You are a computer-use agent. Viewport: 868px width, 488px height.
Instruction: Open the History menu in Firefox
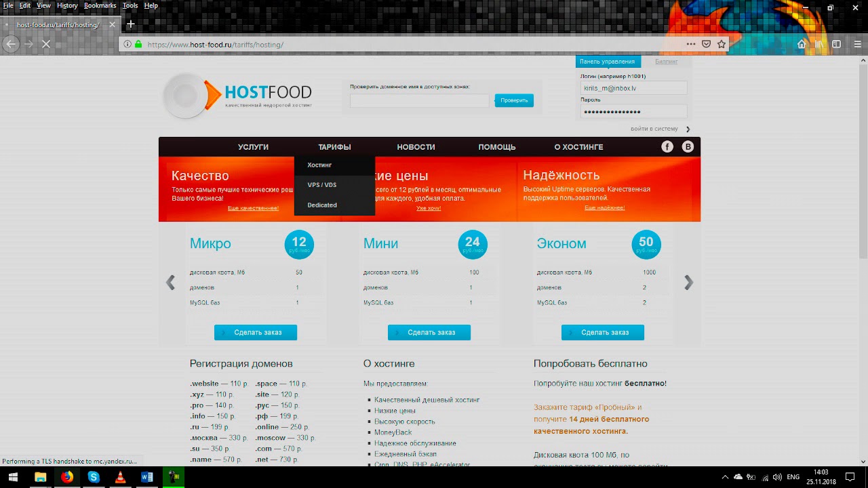[67, 5]
